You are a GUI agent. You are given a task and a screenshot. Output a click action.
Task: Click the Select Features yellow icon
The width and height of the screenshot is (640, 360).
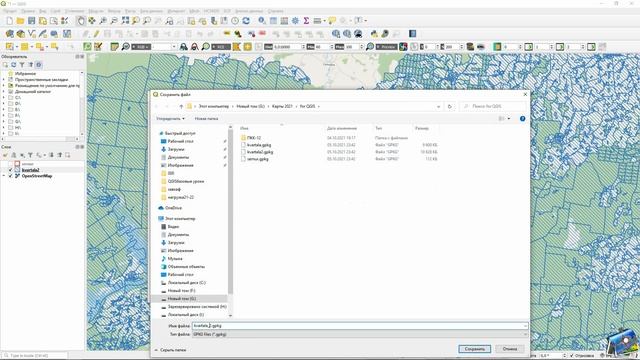(9, 47)
